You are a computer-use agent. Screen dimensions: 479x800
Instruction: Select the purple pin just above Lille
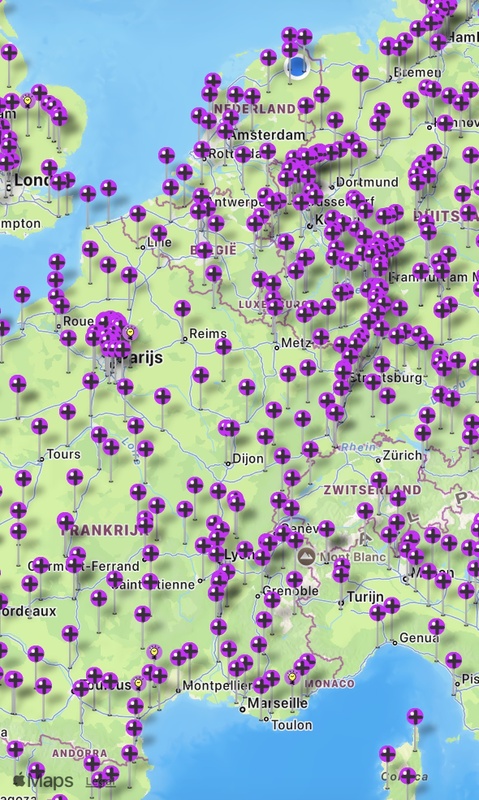(x=159, y=233)
